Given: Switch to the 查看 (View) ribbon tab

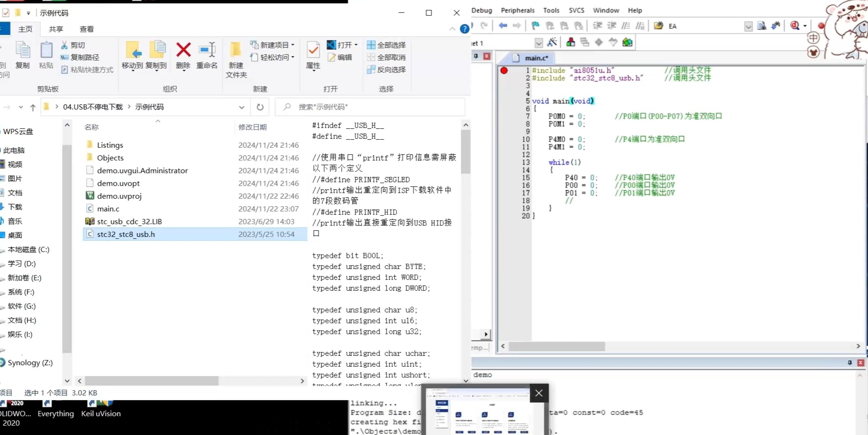Looking at the screenshot, I should [x=87, y=29].
